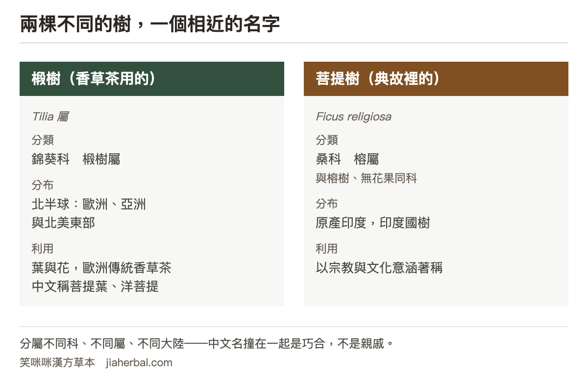
Task: Click the italic text Ficus religiosa
Action: [354, 117]
